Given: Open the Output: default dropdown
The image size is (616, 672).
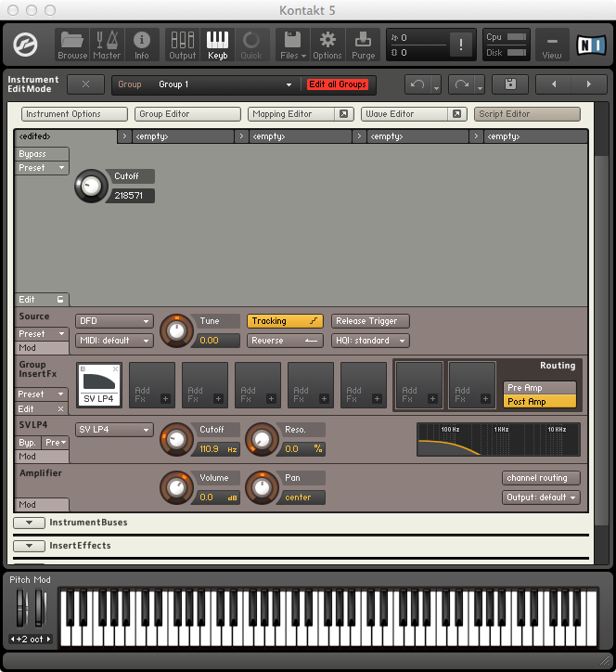Looking at the screenshot, I should tap(541, 498).
